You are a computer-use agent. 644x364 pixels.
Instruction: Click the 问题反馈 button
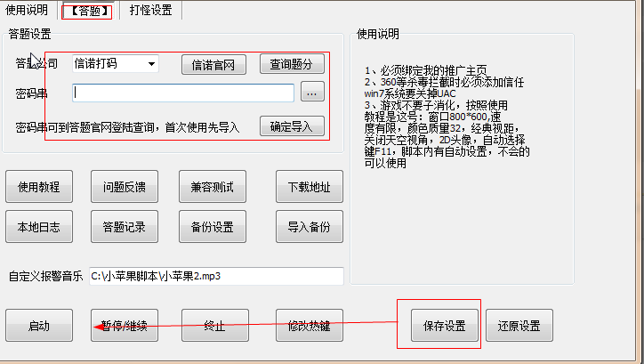pos(125,187)
